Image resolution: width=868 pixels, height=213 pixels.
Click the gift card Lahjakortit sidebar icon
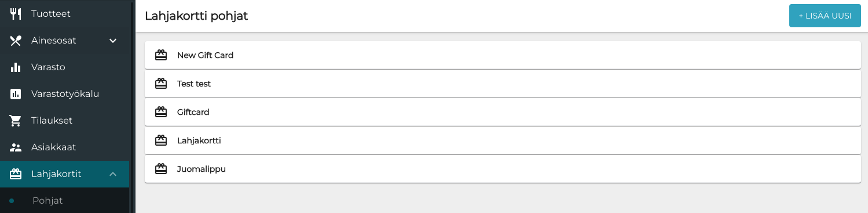pos(16,174)
